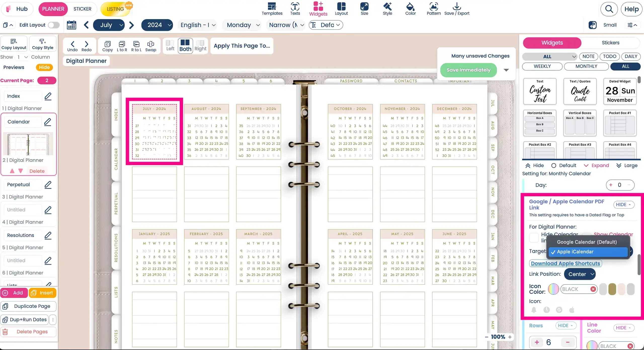Open the Link Position Center dropdown
The image size is (644, 350).
580,274
